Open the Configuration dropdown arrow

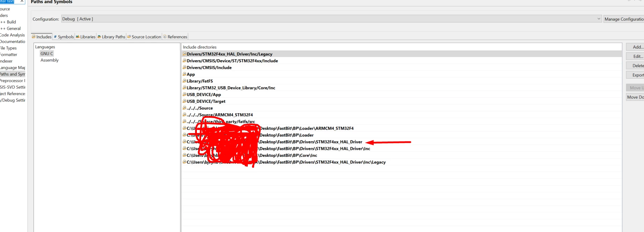pyautogui.click(x=599, y=19)
